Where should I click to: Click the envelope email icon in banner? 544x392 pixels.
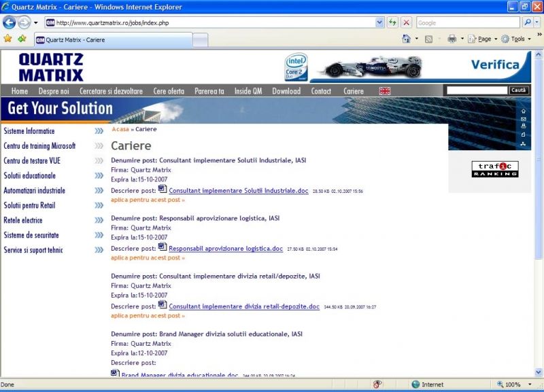click(x=523, y=119)
